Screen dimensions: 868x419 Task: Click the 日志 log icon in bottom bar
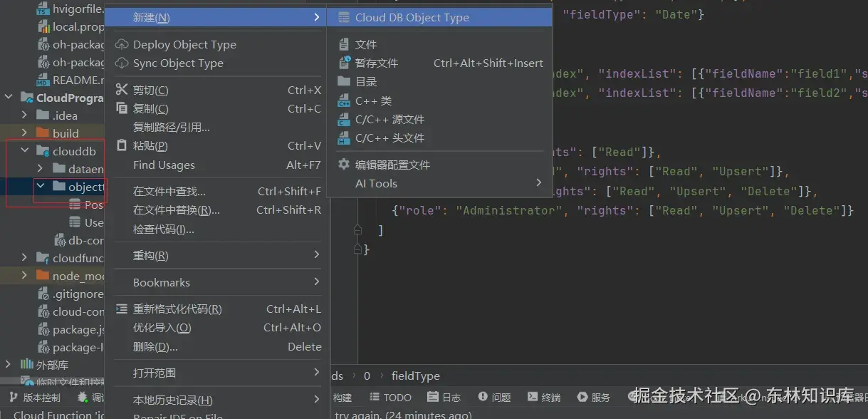click(432, 397)
